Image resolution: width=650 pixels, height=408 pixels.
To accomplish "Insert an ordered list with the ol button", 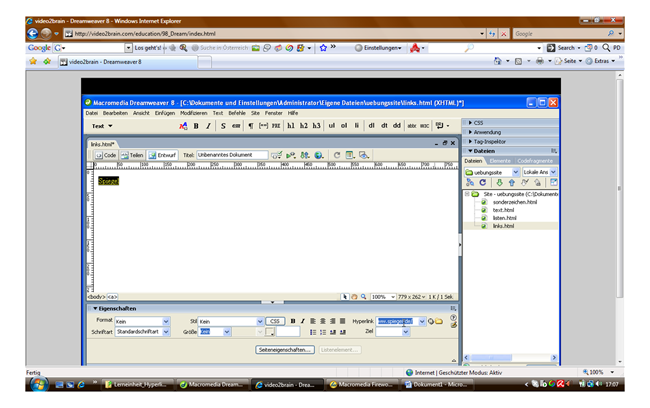I will pyautogui.click(x=344, y=126).
